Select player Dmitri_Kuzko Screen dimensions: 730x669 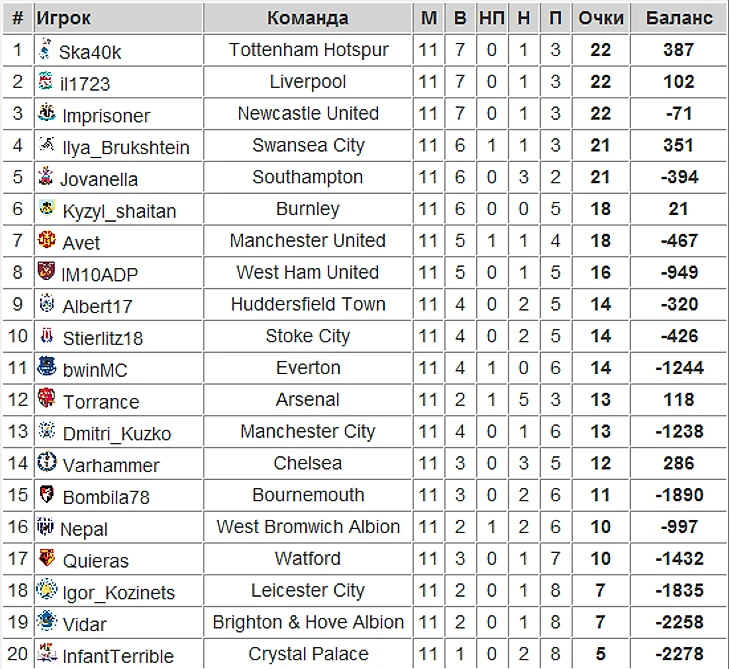pos(116,434)
